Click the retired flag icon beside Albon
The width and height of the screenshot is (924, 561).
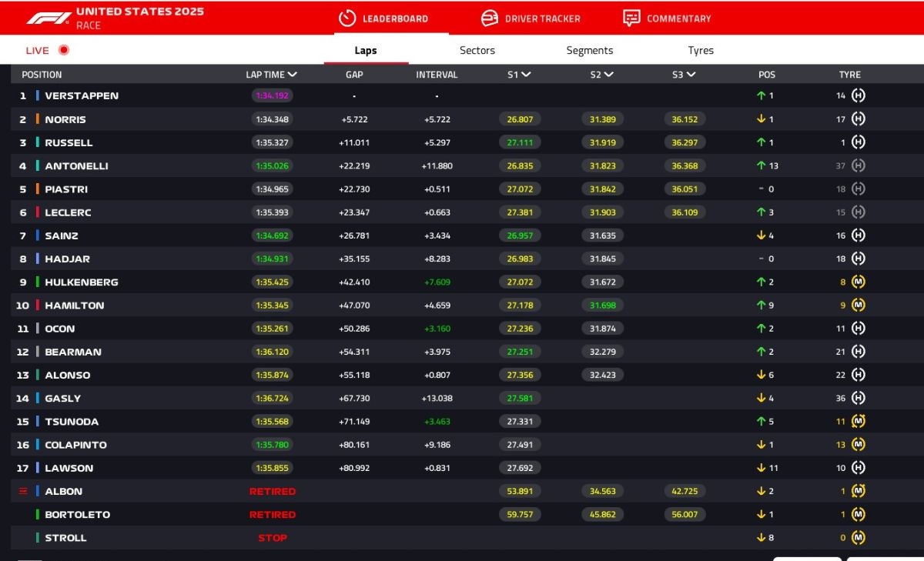[x=23, y=491]
